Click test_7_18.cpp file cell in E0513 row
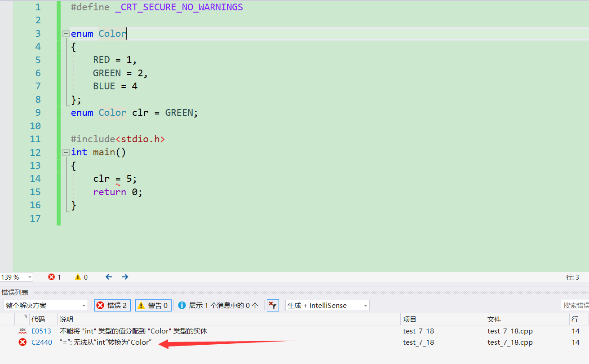589x364 pixels. (510, 331)
